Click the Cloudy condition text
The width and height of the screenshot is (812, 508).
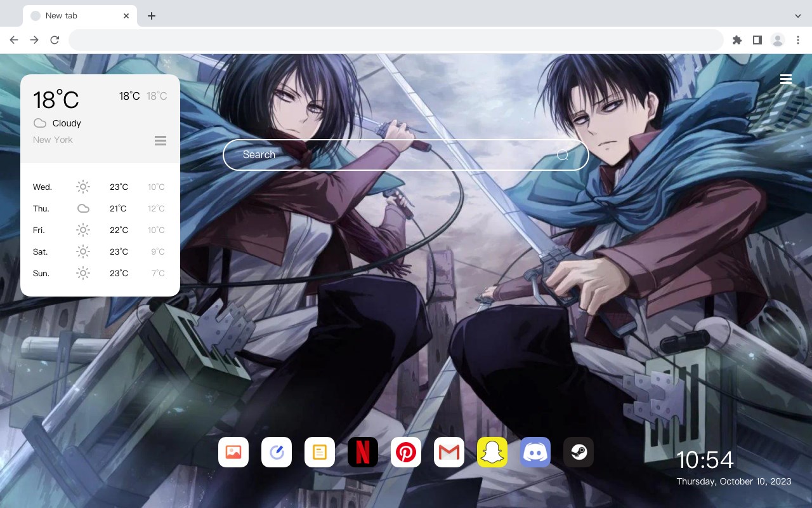(67, 123)
